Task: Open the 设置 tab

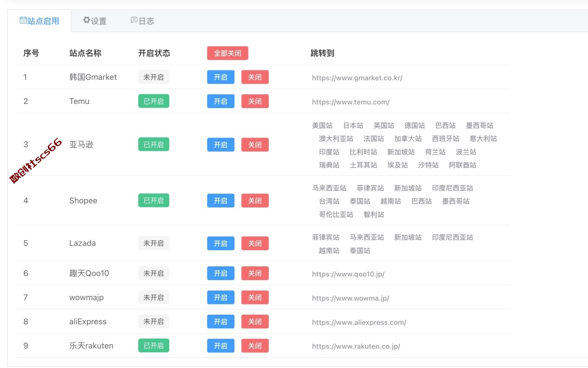Action: 95,21
